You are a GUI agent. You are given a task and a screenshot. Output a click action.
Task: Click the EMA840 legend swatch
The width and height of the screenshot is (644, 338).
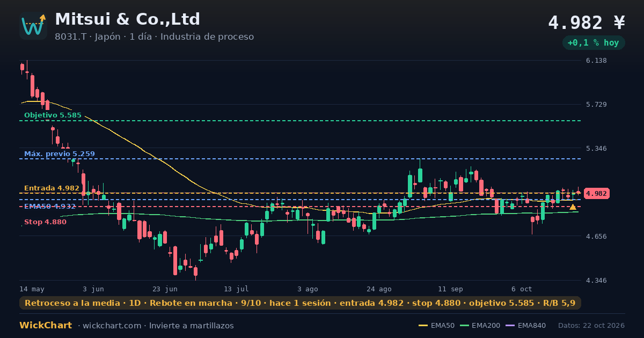click(510, 326)
